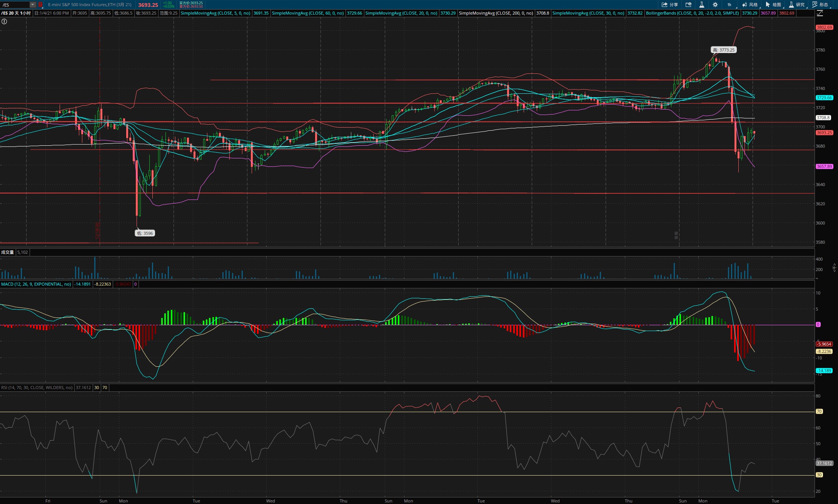Click the chart scale icon below toolbar

click(x=820, y=13)
